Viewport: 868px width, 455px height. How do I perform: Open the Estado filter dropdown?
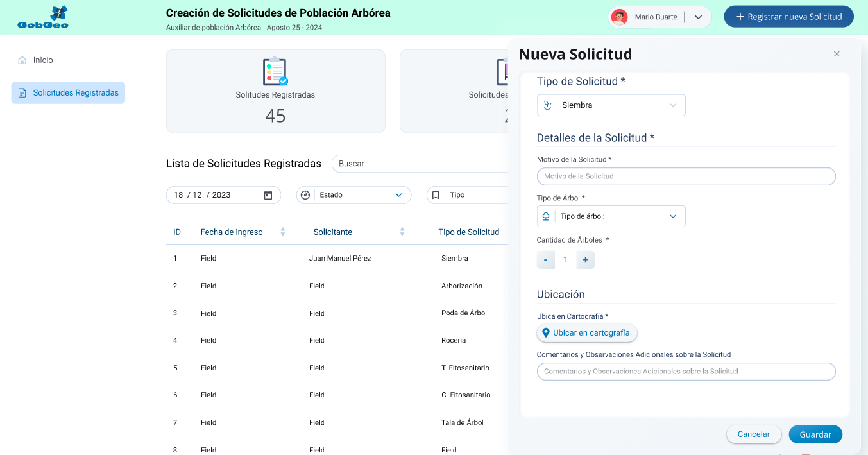click(353, 195)
